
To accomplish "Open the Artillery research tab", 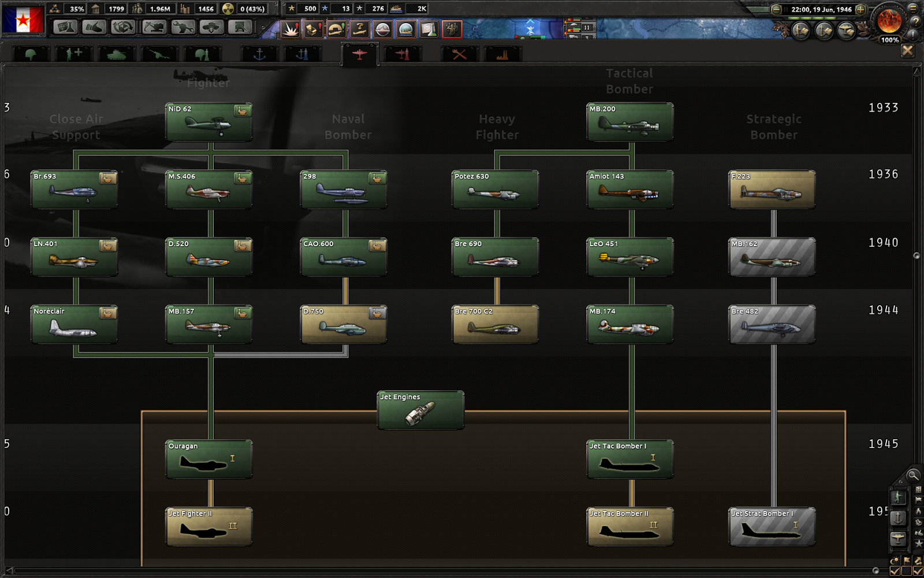I will click(159, 54).
